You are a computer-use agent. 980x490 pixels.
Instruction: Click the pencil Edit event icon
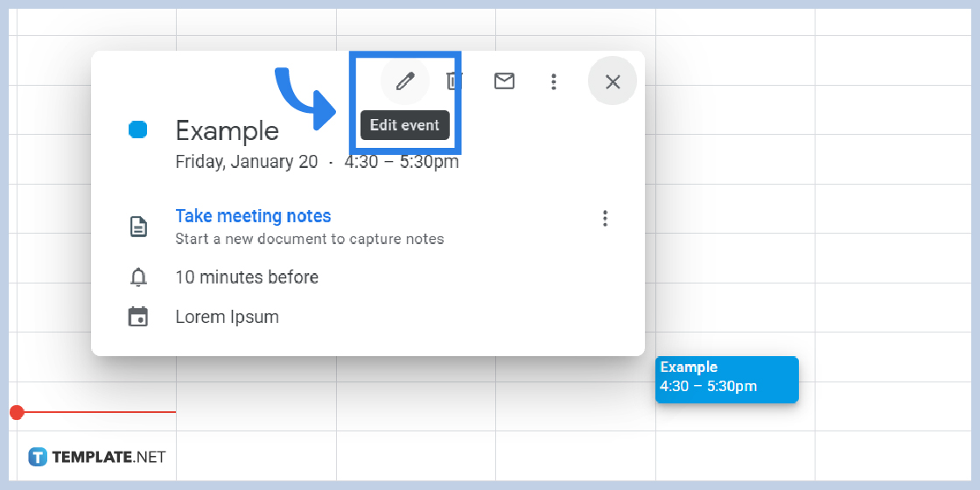point(405,81)
